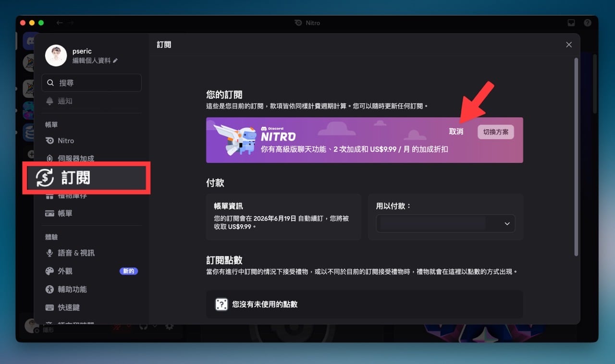The width and height of the screenshot is (615, 364).
Task: Click the Discord NITRO logo on the banner
Action: point(278,134)
